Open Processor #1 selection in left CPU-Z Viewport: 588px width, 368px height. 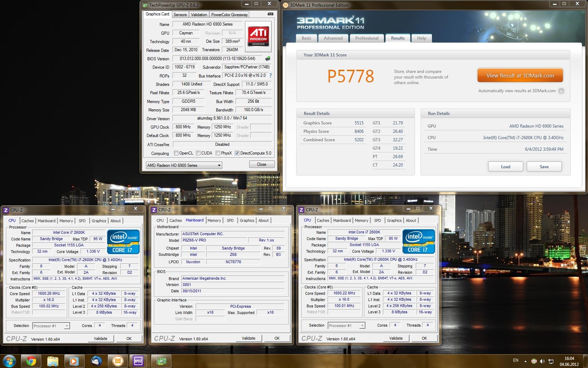[x=51, y=326]
